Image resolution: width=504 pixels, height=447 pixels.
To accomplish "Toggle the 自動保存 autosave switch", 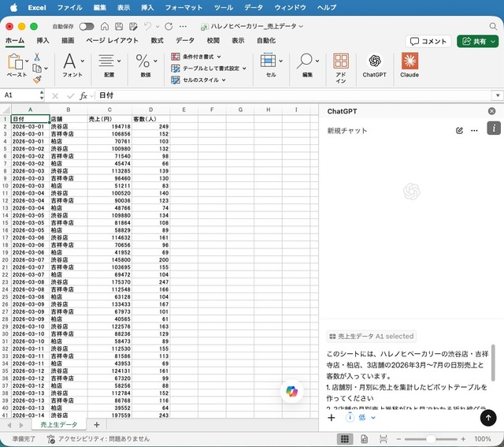I will pyautogui.click(x=87, y=26).
